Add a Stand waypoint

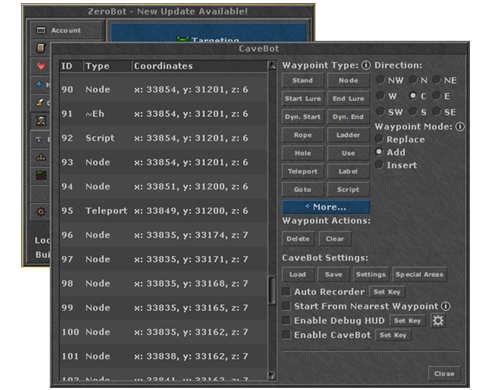coord(303,80)
